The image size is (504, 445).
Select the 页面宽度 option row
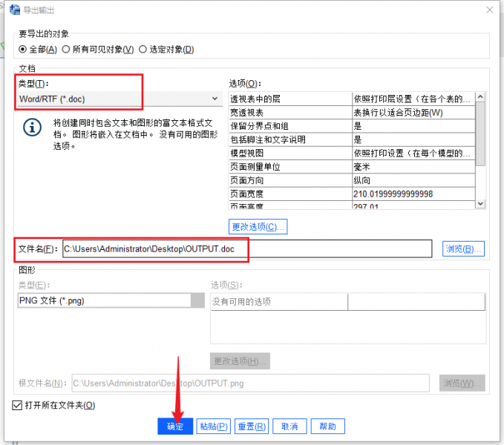coord(352,194)
